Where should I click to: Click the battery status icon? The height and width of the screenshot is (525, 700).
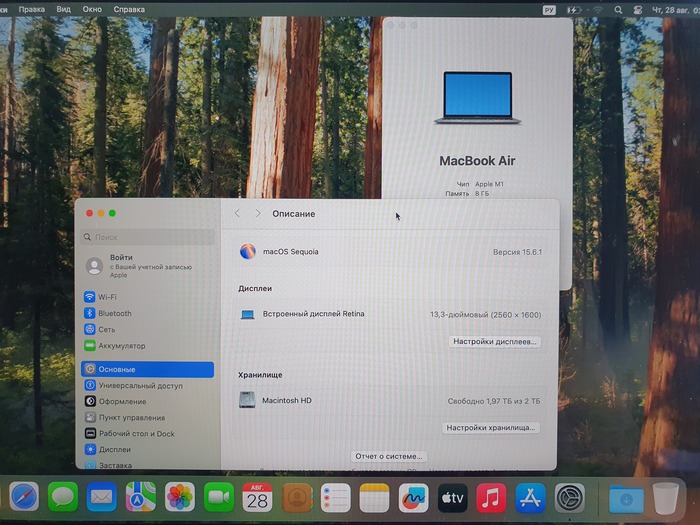(x=574, y=10)
